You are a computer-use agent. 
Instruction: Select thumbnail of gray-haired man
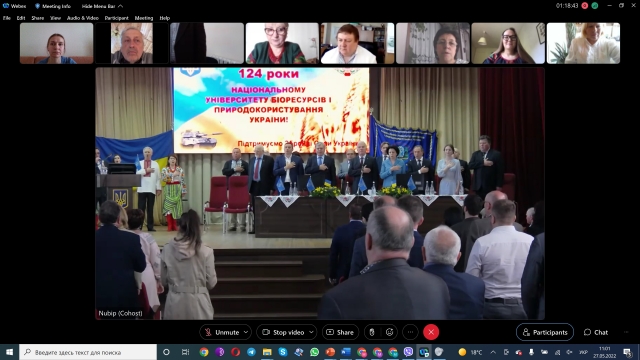(x=132, y=43)
